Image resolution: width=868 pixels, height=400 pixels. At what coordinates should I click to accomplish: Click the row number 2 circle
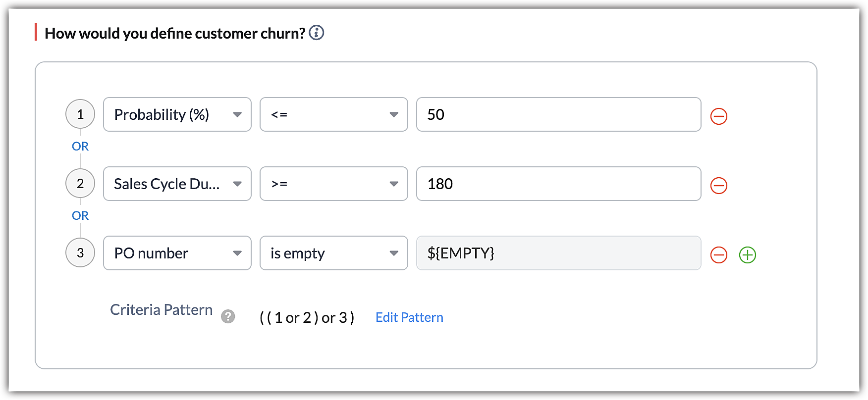[x=80, y=184]
